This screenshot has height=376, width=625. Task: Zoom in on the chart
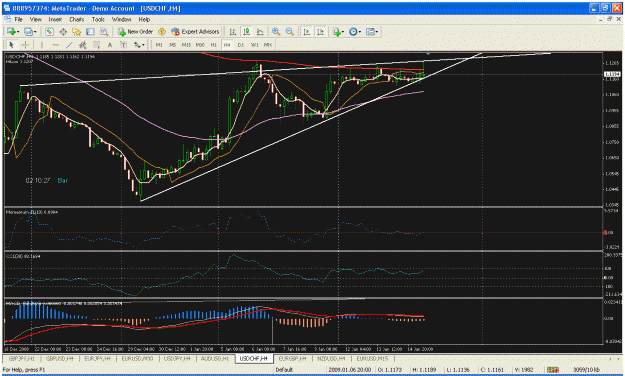click(x=276, y=31)
